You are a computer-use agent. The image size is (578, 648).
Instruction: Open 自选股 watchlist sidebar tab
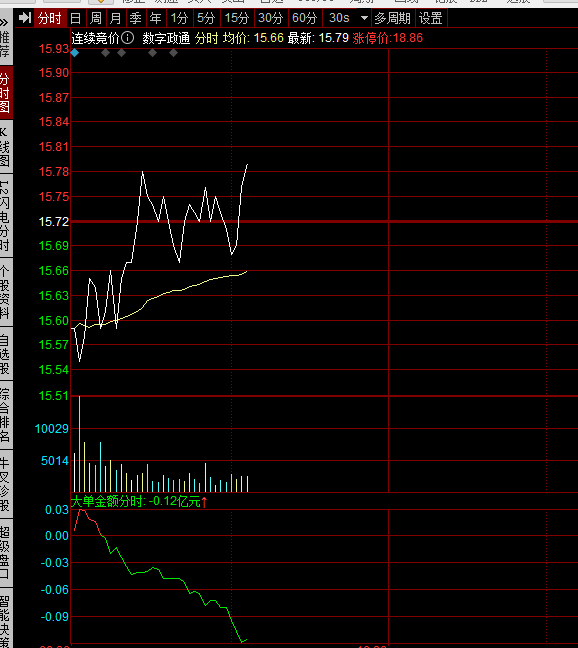click(5, 354)
